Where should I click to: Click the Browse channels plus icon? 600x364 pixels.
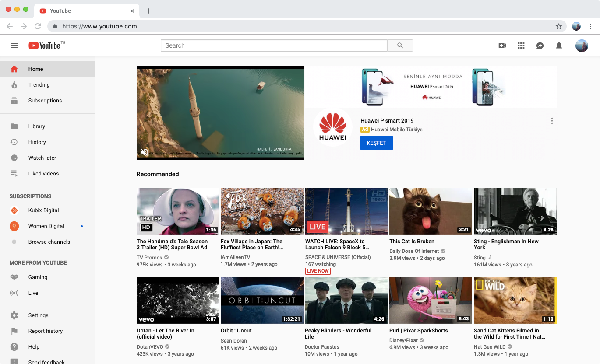click(x=14, y=242)
